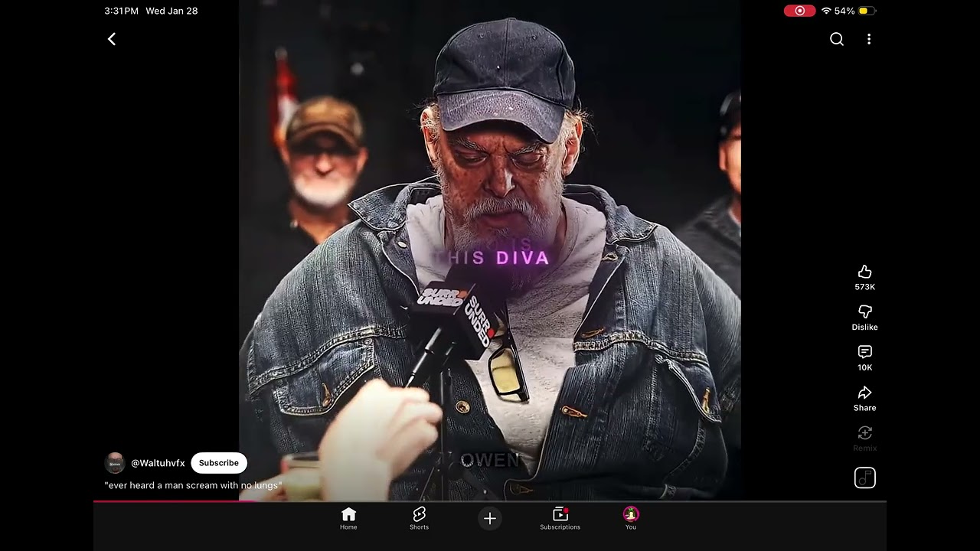Viewport: 980px width, 551px height.
Task: Dislike the Short with thumbs down
Action: click(x=865, y=311)
